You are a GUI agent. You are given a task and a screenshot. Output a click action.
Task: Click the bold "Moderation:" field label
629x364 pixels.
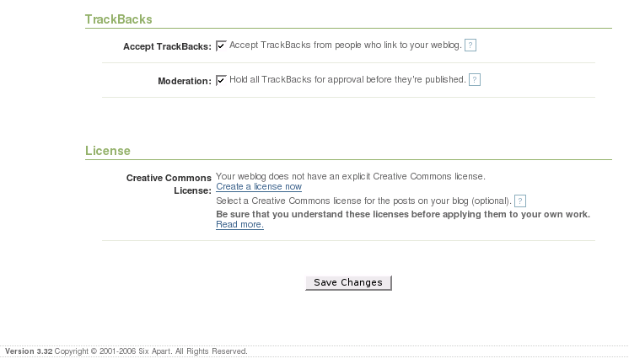[x=185, y=81]
